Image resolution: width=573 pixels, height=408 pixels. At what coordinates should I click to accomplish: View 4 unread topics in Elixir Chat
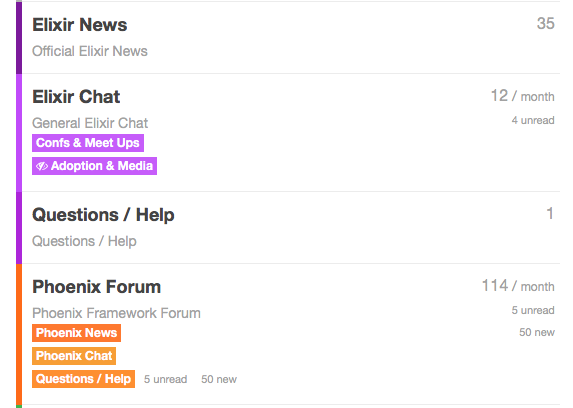pyautogui.click(x=533, y=120)
